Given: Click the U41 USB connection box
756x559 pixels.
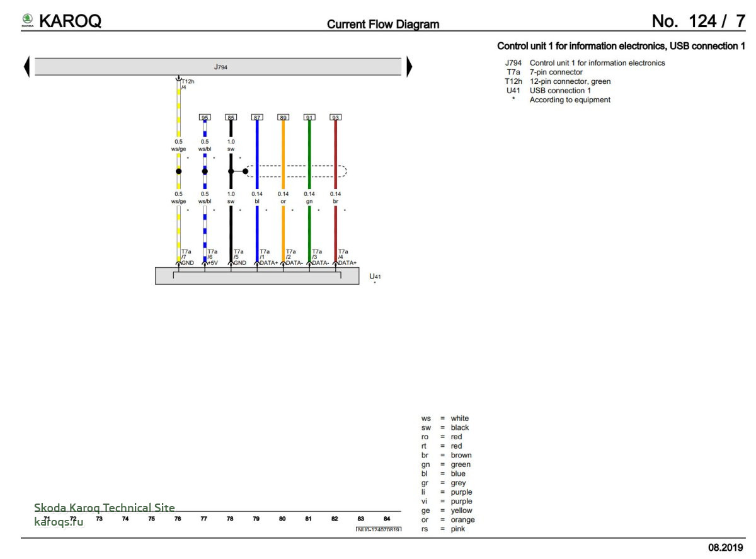Looking at the screenshot, I should pos(257,276).
